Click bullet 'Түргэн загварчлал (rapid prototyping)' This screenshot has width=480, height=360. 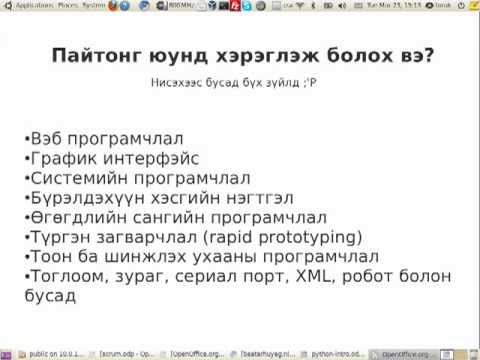coord(193,237)
